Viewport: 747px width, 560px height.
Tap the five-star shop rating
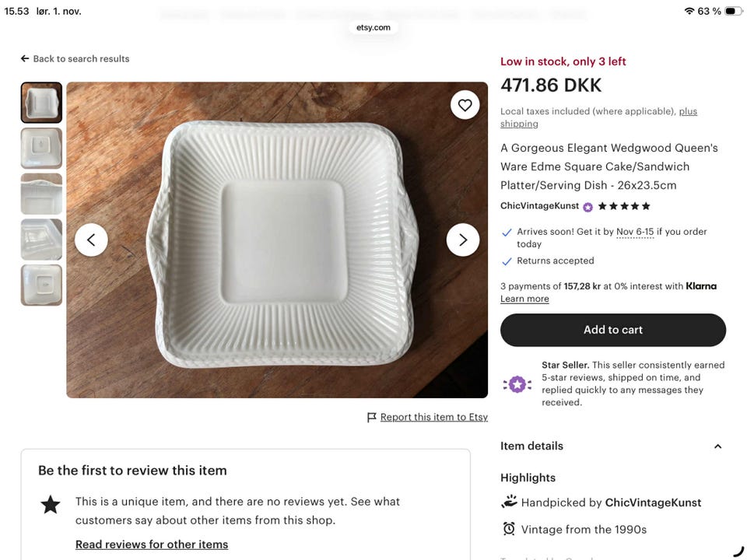[624, 206]
